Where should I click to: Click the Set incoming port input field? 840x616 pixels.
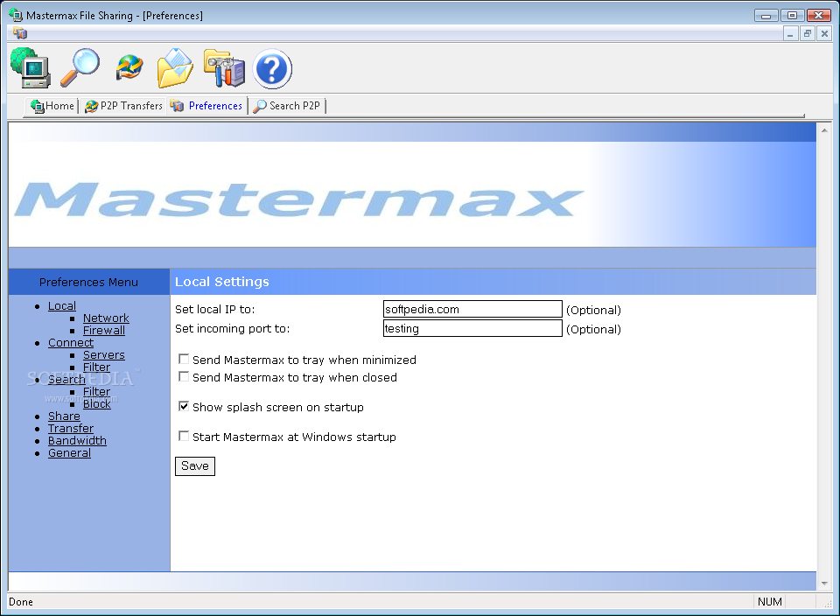point(472,328)
